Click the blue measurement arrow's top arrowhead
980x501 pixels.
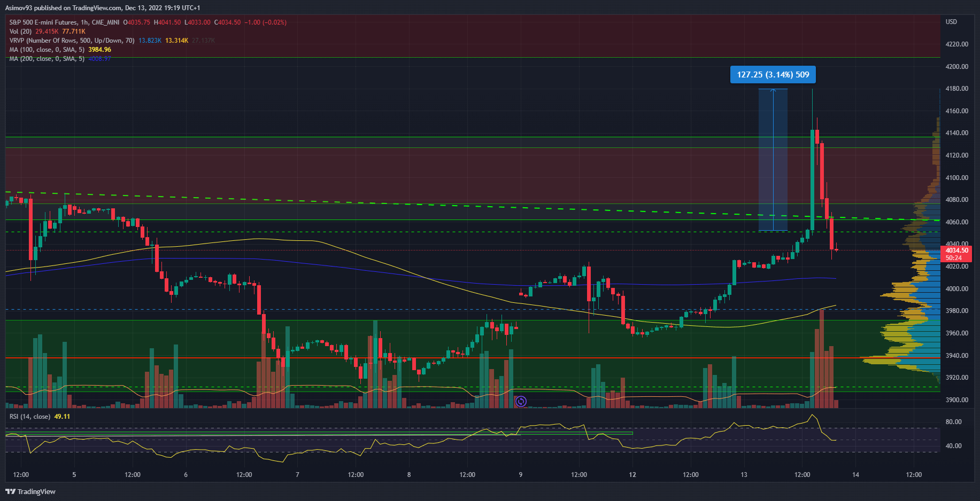(773, 90)
